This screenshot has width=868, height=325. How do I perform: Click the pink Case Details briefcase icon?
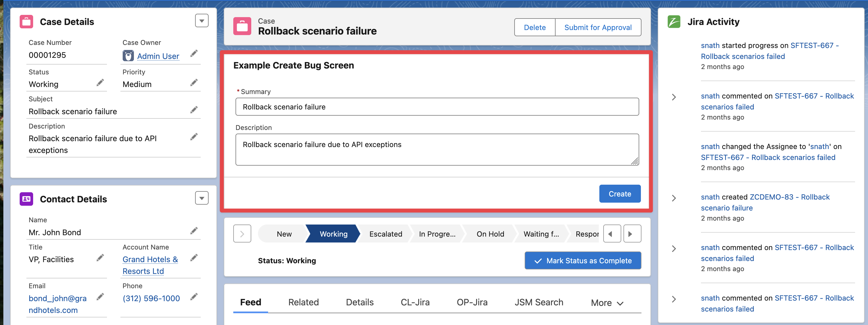[26, 22]
